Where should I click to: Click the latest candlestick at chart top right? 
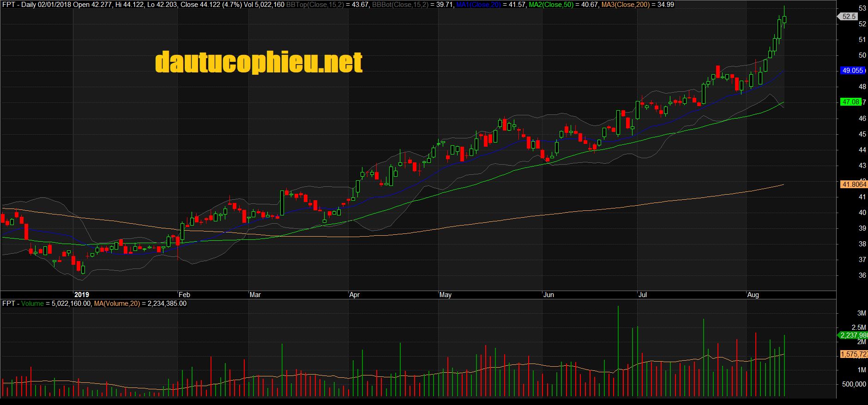(x=784, y=19)
